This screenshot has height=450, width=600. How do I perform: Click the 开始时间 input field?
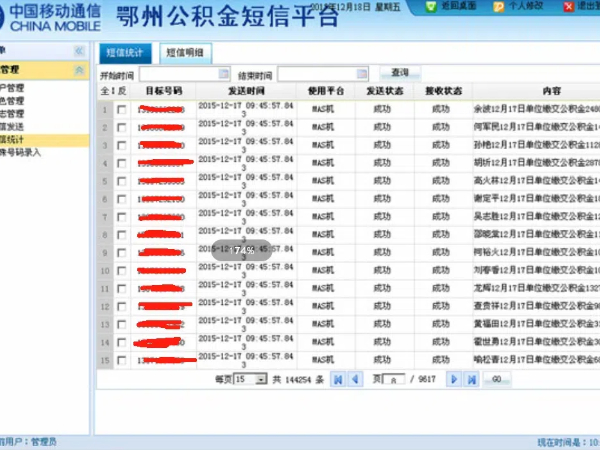tap(184, 74)
